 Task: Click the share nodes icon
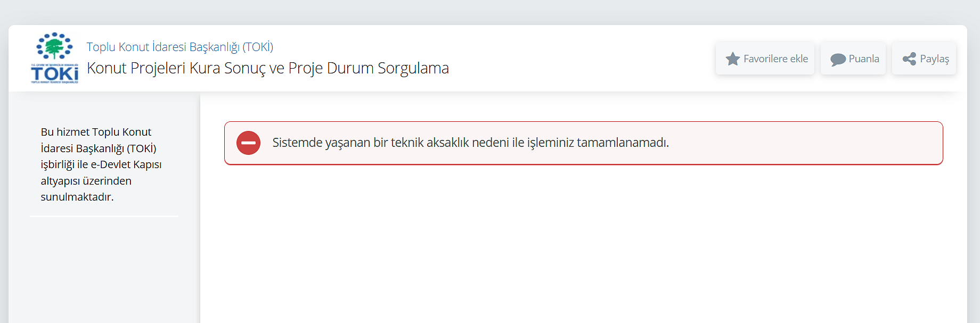(909, 59)
